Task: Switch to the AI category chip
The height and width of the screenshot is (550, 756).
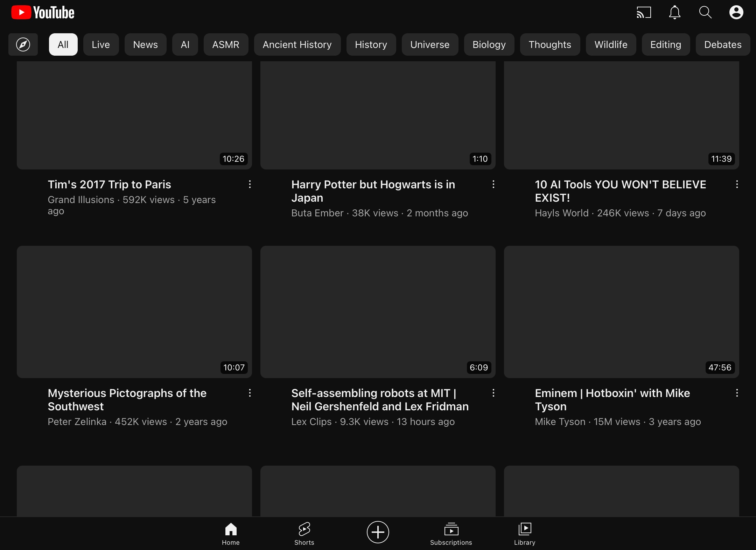Action: click(x=185, y=44)
